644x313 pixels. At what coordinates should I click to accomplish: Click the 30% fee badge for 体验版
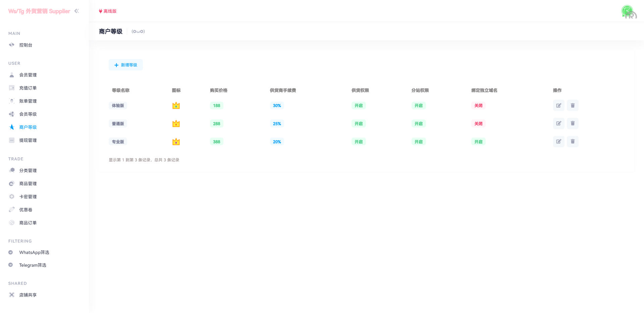[x=277, y=106]
